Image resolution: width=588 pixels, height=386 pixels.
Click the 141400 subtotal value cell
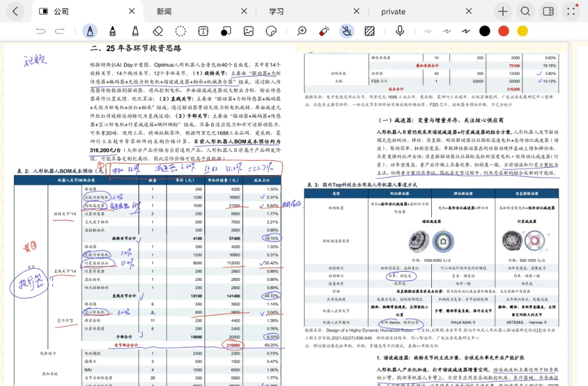click(233, 296)
